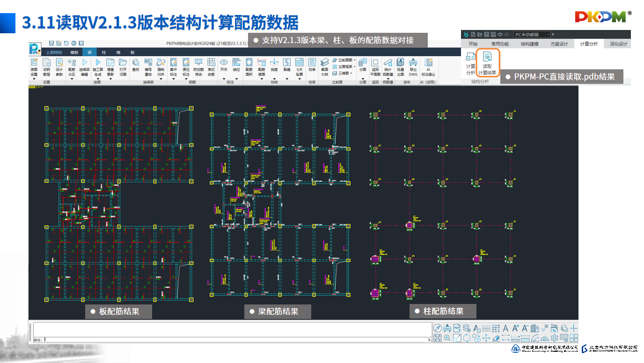
Task: Click the 计算分析 icon in PKPM-PC ribbon
Action: (470, 64)
